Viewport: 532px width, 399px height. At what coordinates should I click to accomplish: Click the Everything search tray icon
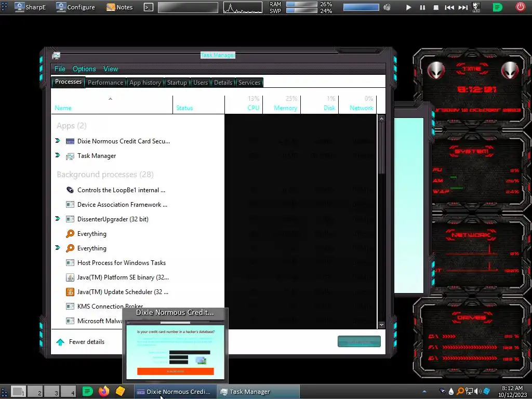pos(460,391)
